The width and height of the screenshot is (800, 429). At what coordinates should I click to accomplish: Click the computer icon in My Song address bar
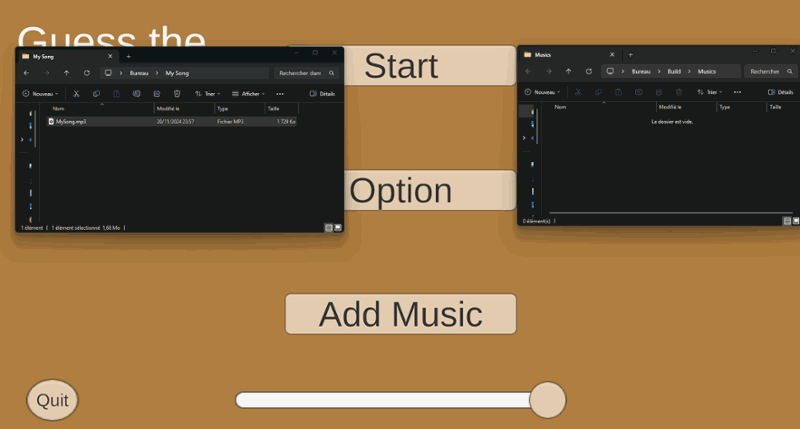(x=108, y=73)
